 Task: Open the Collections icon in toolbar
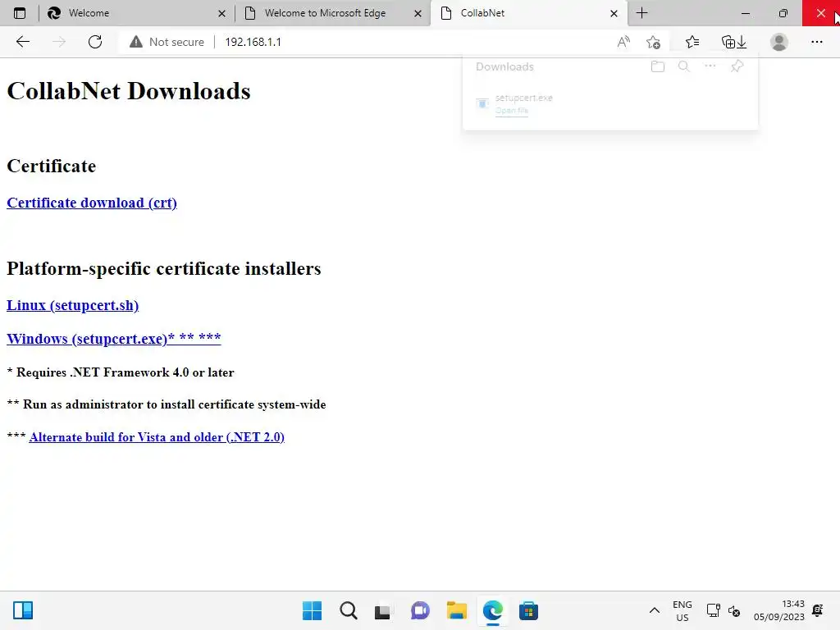coord(728,42)
